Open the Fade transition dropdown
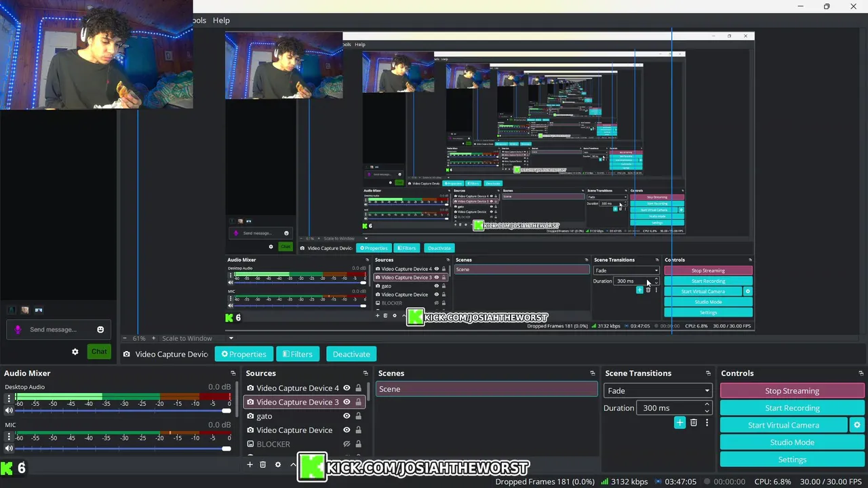This screenshot has height=488, width=868. (658, 390)
